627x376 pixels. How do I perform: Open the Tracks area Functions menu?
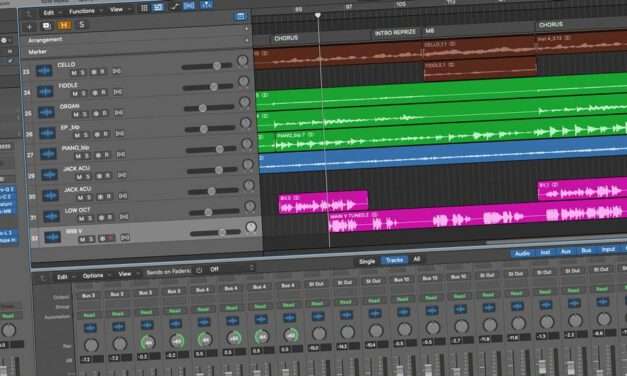[82, 11]
